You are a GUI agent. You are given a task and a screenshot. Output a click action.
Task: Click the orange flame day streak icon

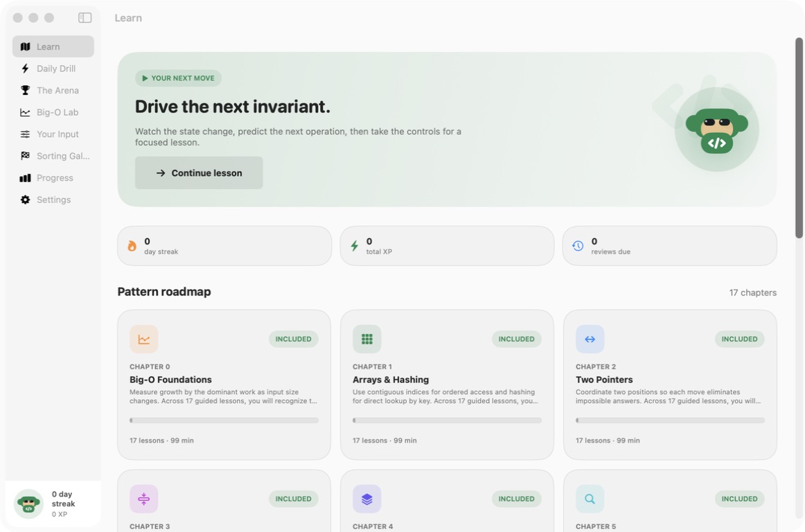point(132,246)
